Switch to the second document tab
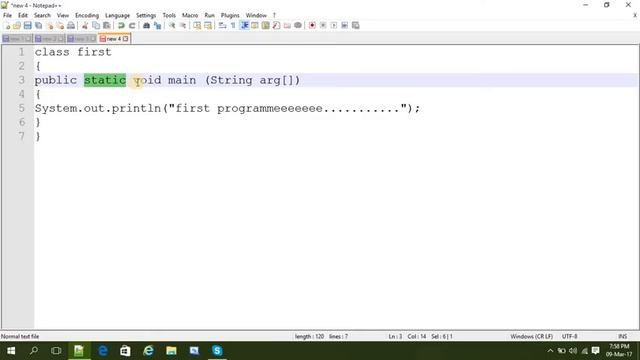This screenshot has height=360, width=640. click(49, 39)
